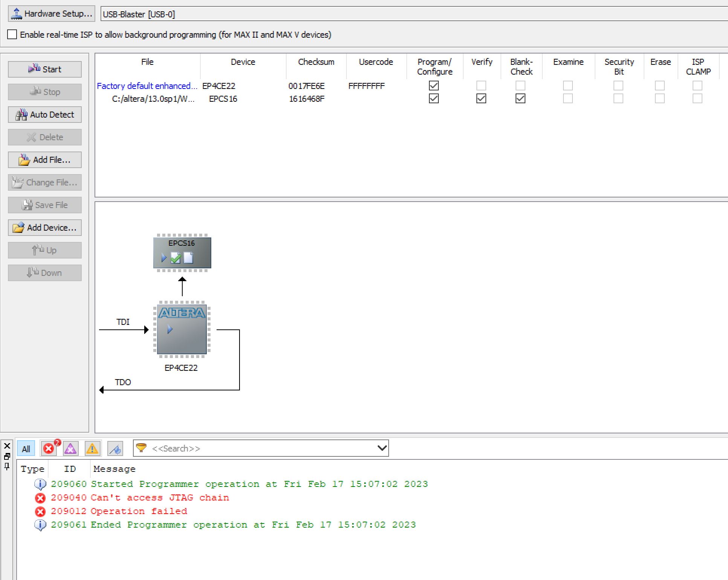Open the Add File dialog
The width and height of the screenshot is (728, 580).
pos(45,160)
